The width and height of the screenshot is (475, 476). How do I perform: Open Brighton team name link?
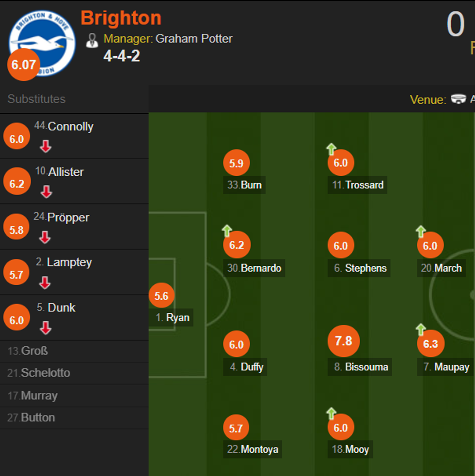121,18
